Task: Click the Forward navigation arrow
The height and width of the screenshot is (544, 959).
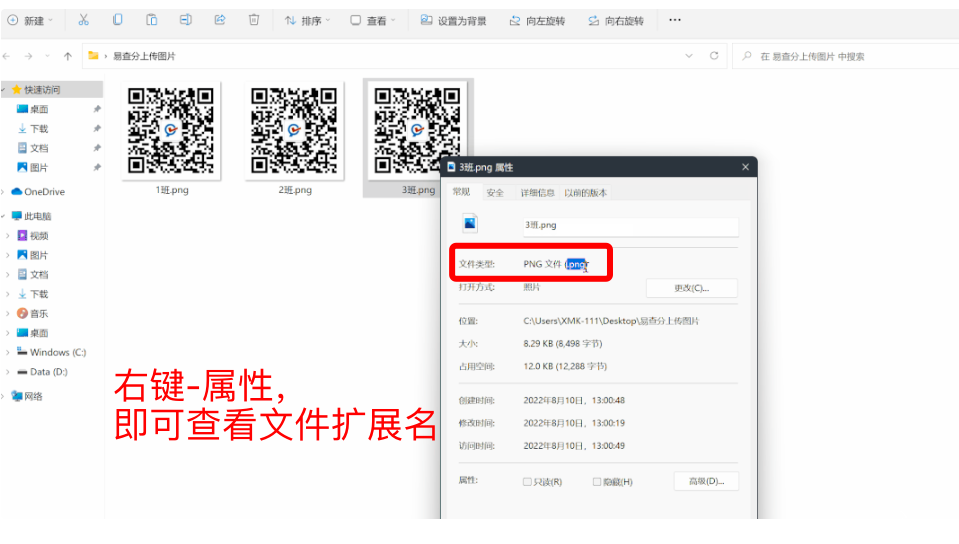Action: pos(28,56)
